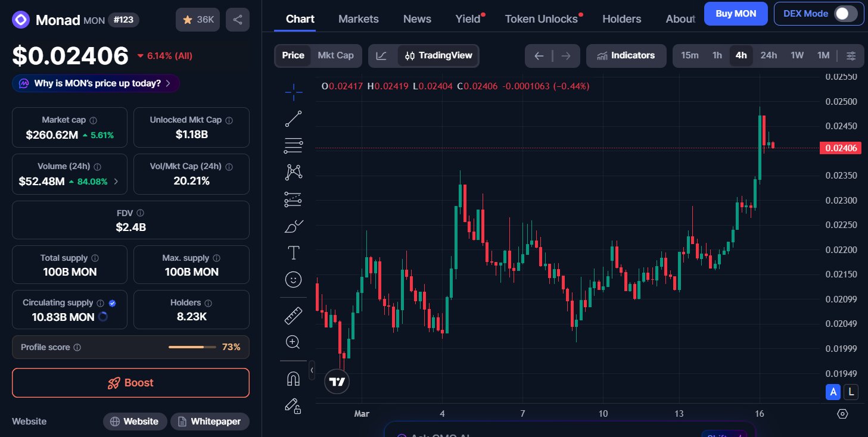Undo the last chart action
Image resolution: width=868 pixels, height=437 pixels.
point(539,56)
